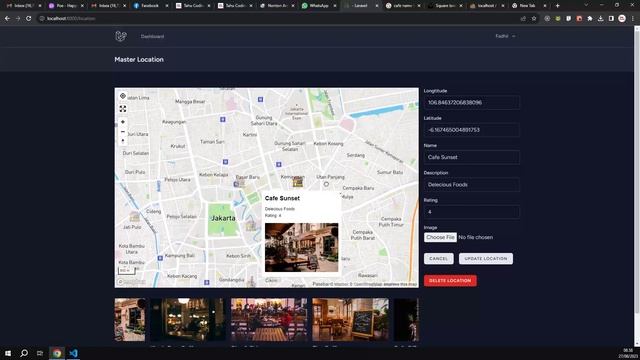Viewport: 640px width, 360px height.
Task: Click Improve this map attribution link
Action: pos(400,284)
